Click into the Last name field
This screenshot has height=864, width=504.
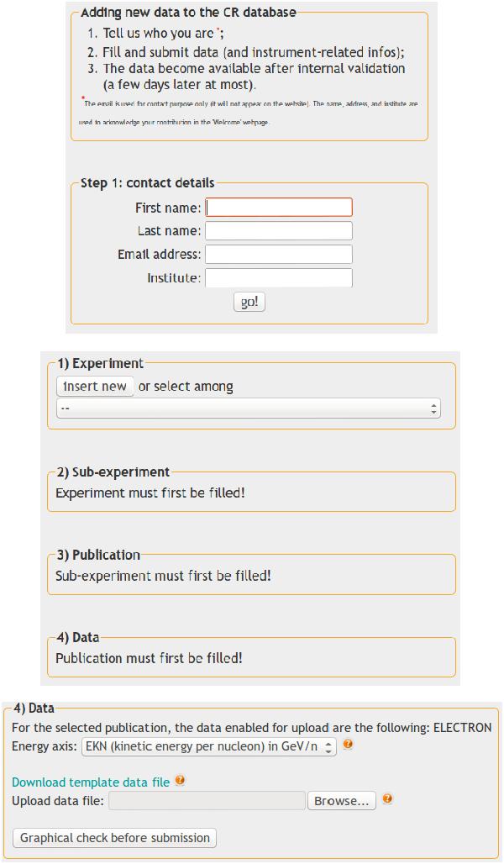[279, 231]
